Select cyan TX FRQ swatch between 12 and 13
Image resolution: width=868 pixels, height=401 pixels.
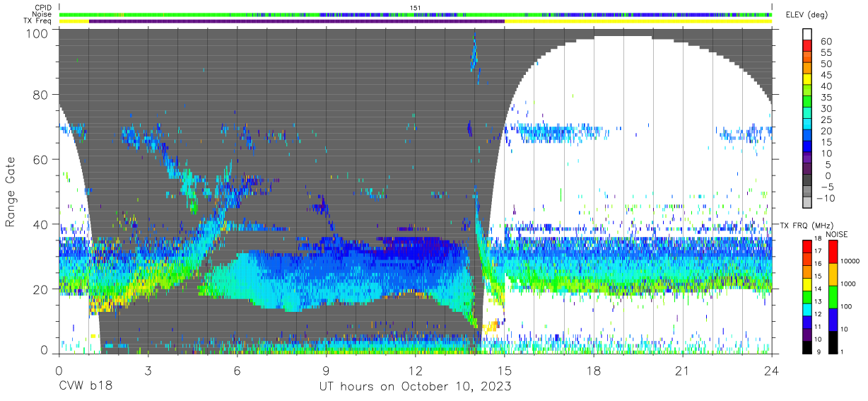pyautogui.click(x=809, y=309)
